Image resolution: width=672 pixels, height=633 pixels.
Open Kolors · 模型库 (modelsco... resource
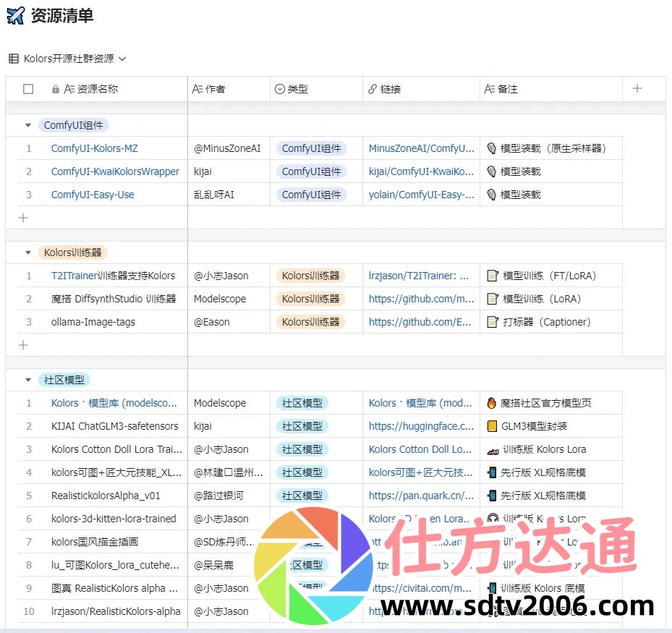click(114, 403)
